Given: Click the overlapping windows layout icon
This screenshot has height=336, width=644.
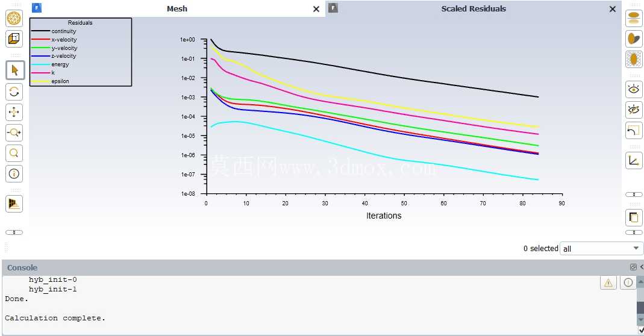Looking at the screenshot, I should point(634,218).
